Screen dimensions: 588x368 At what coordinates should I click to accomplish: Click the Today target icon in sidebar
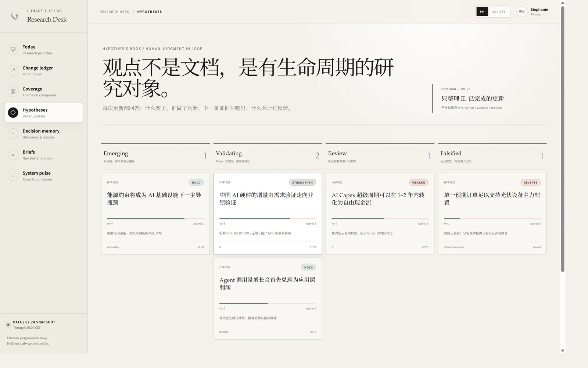(x=13, y=49)
